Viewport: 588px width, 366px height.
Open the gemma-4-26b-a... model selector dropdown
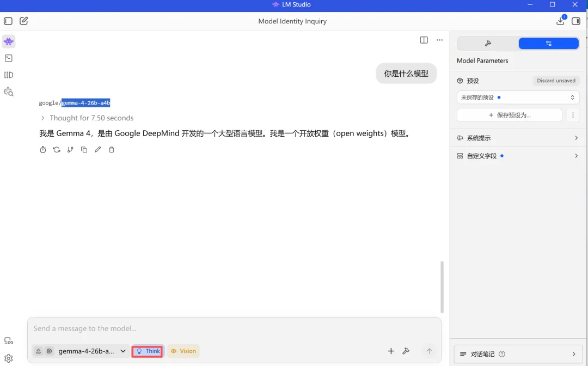point(92,351)
